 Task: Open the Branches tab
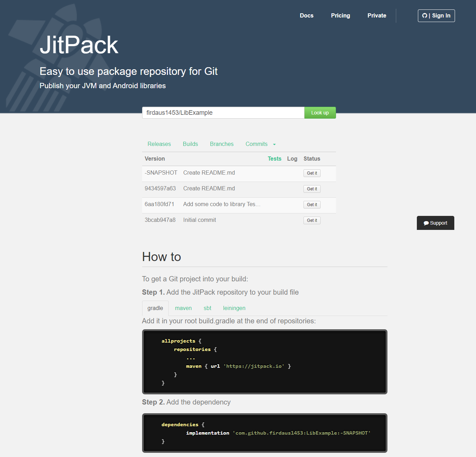[222, 144]
